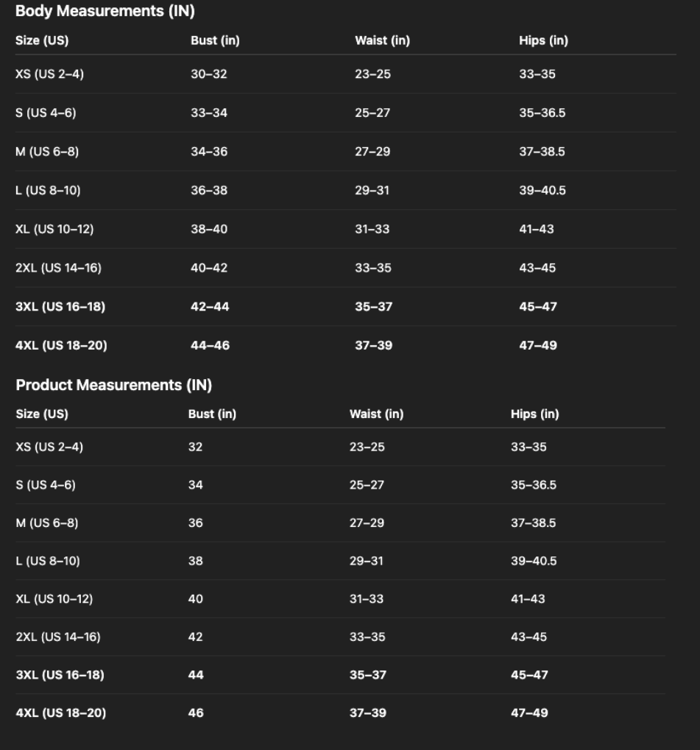700x750 pixels.
Task: Click hips value 47–49 in Product Measurements table
Action: pyautogui.click(x=529, y=712)
